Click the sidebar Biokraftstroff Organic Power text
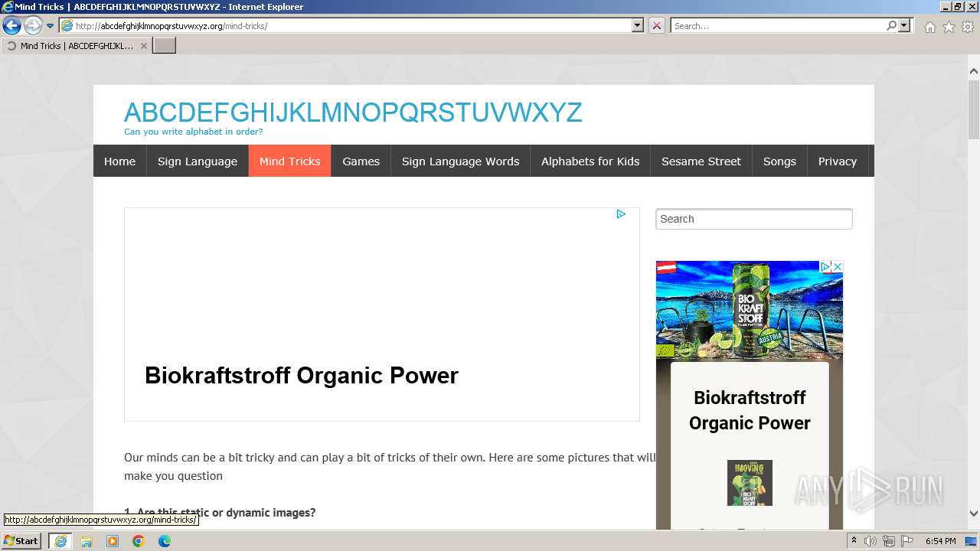This screenshot has width=980, height=551. pyautogui.click(x=750, y=410)
